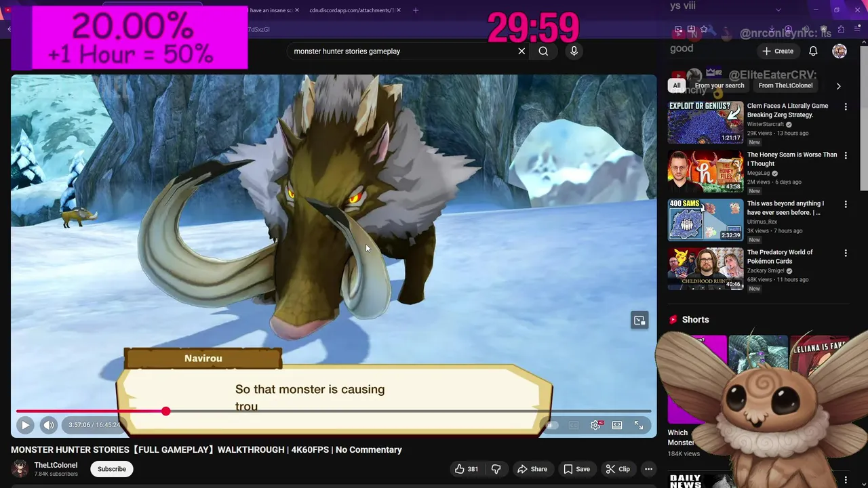Turn on closed captions in the player
Screen dimensions: 868x488
pyautogui.click(x=574, y=425)
